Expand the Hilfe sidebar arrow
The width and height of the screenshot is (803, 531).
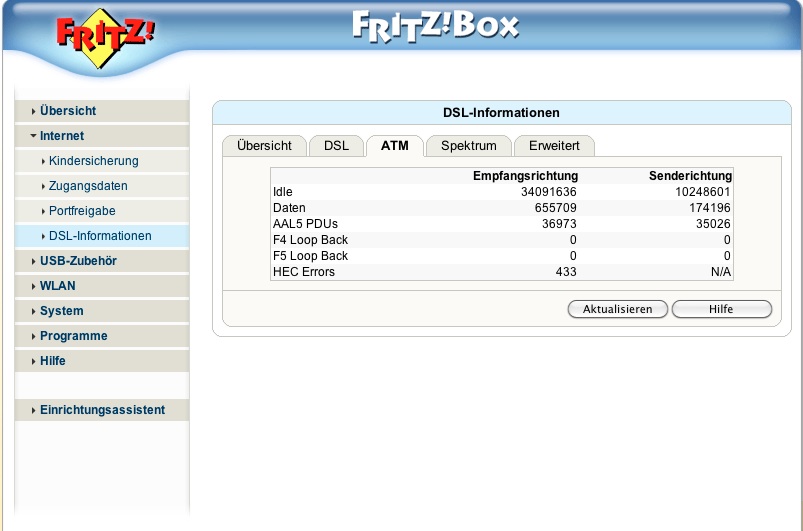pyautogui.click(x=33, y=362)
